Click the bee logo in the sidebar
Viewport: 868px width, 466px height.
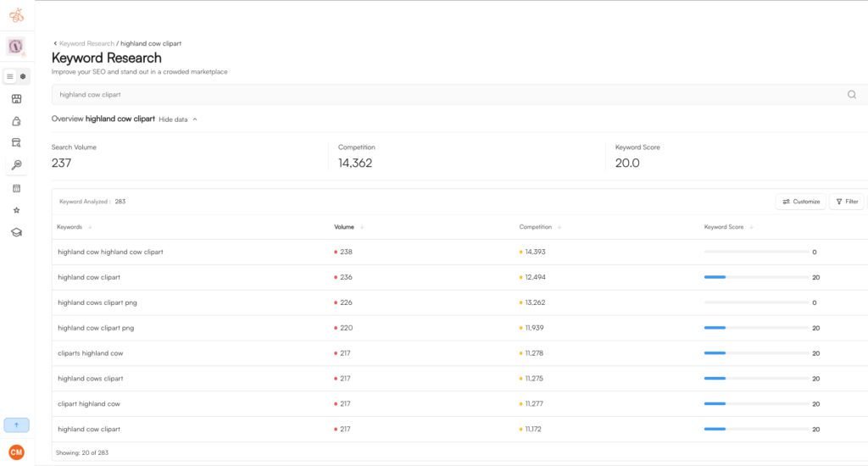[x=16, y=15]
